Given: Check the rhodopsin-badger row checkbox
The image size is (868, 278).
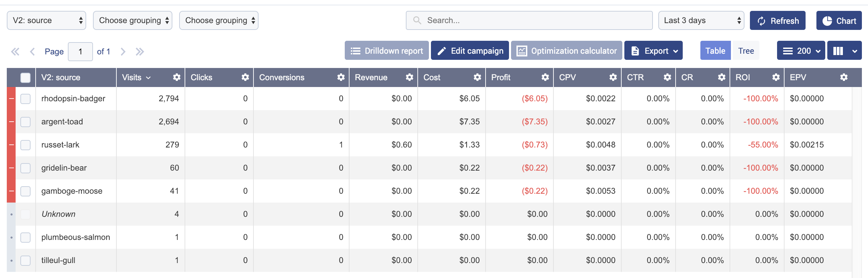Looking at the screenshot, I should [25, 99].
